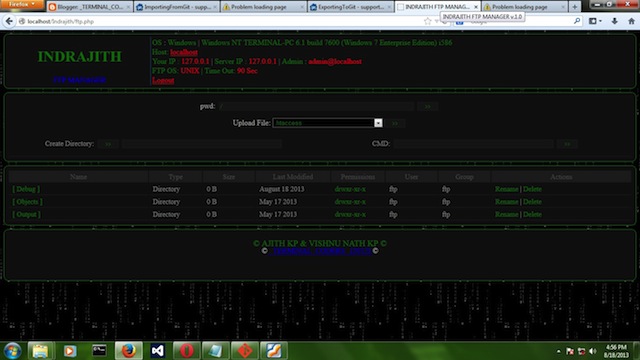Screen dimensions: 640x360
Task: Open Opera browser taskbar icon
Action: 187,351
